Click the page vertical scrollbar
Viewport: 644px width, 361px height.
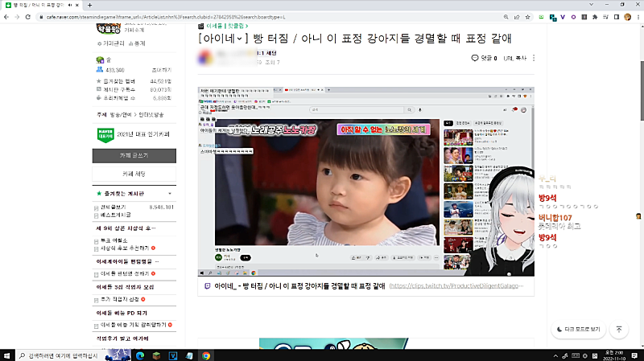pos(642,90)
